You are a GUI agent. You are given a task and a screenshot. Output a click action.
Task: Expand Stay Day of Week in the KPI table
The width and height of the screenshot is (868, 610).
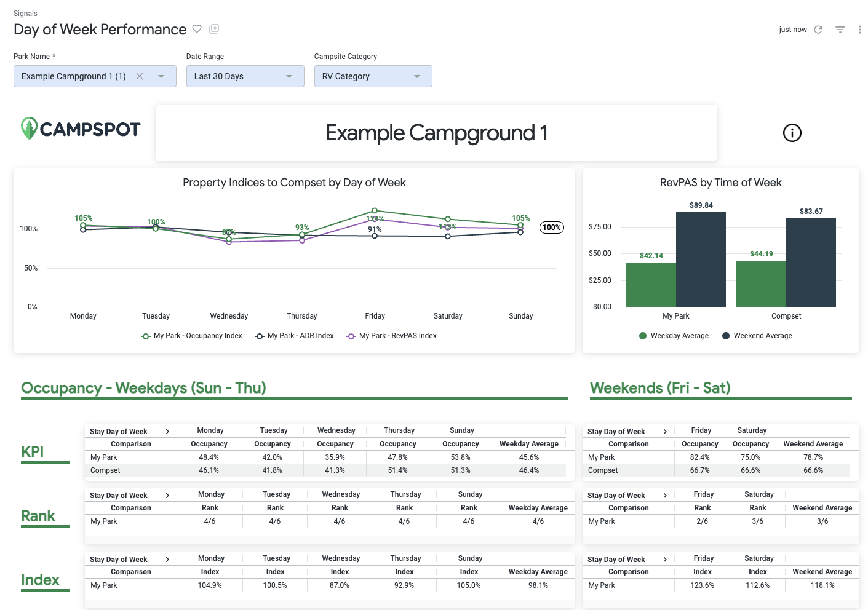pyautogui.click(x=167, y=431)
